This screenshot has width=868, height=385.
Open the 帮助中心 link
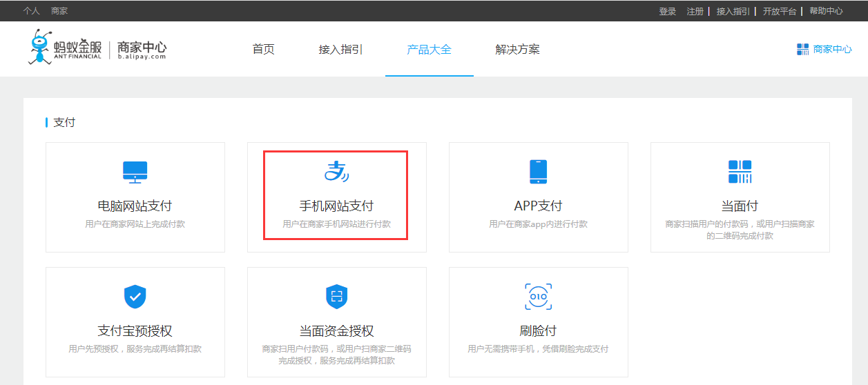point(826,11)
